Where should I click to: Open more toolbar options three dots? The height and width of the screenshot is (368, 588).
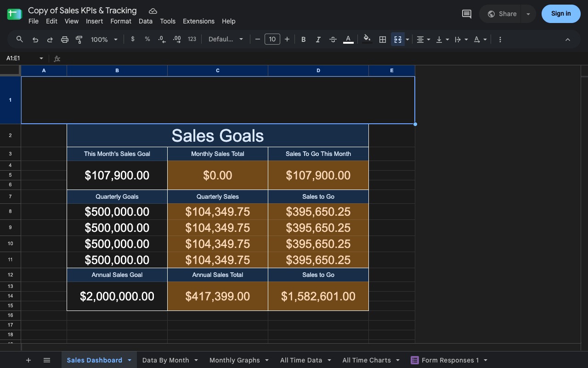500,40
